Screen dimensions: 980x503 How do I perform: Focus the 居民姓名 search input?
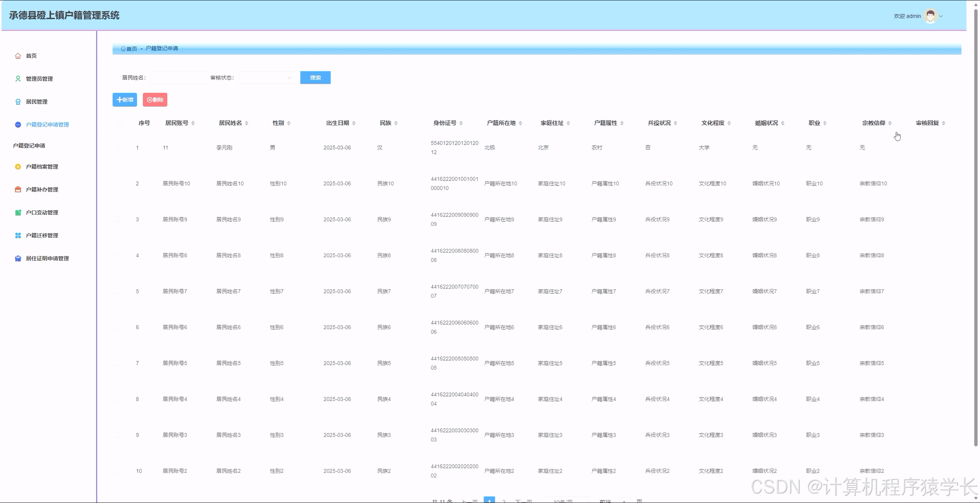pyautogui.click(x=179, y=78)
